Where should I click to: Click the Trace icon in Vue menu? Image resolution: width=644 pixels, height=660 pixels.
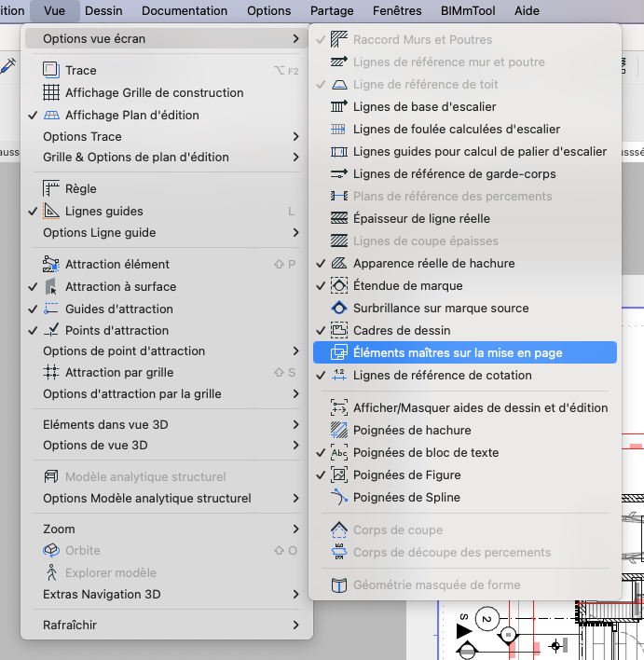51,70
